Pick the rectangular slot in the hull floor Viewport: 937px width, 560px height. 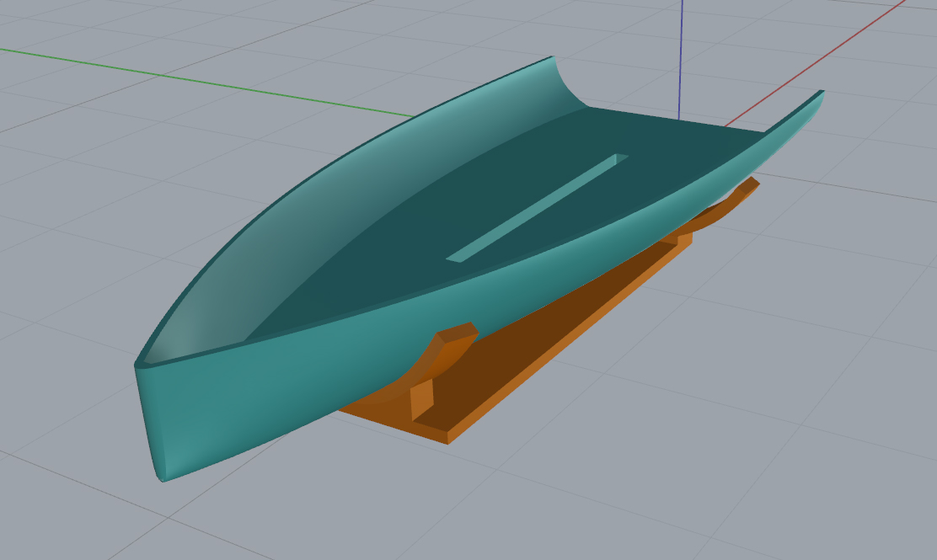[x=538, y=208]
